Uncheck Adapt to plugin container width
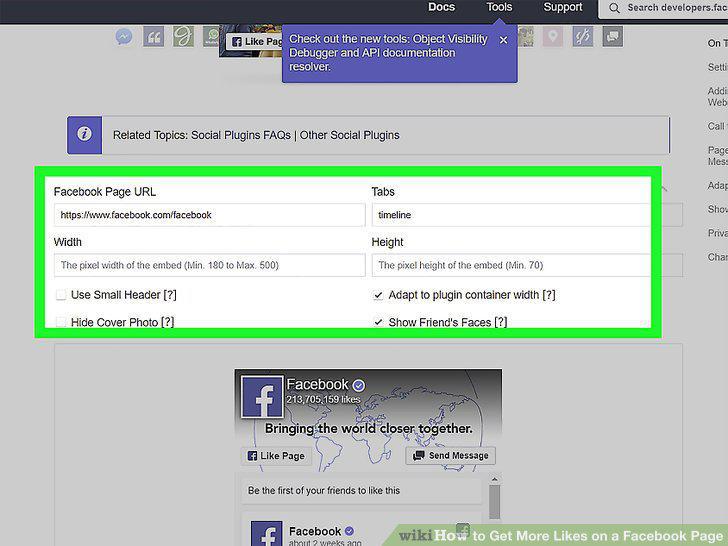 click(378, 295)
